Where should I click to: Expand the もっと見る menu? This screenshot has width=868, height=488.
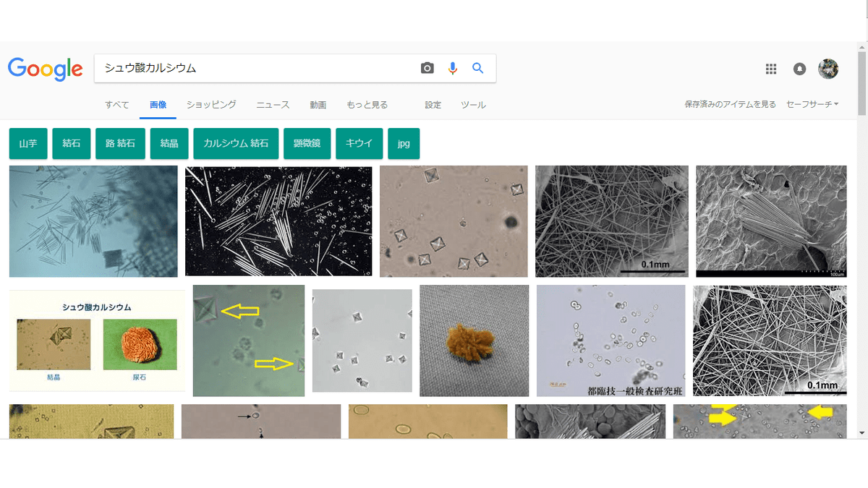pyautogui.click(x=367, y=105)
